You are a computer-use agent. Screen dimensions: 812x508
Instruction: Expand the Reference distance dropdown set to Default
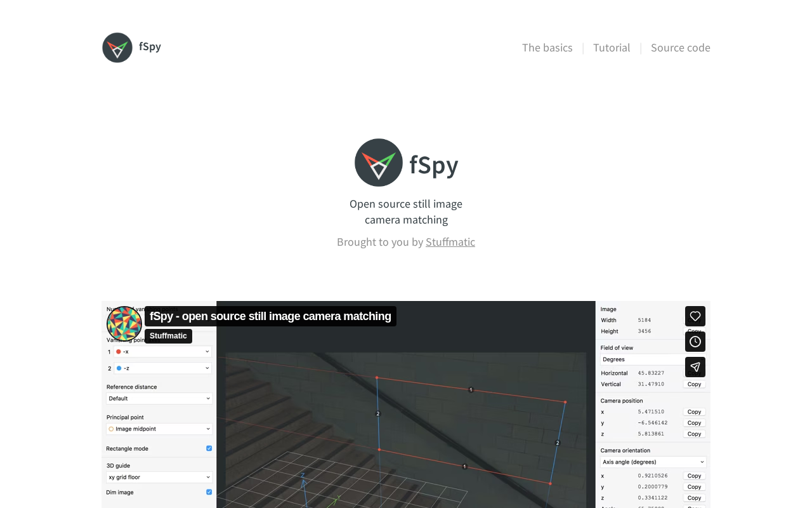coord(159,399)
